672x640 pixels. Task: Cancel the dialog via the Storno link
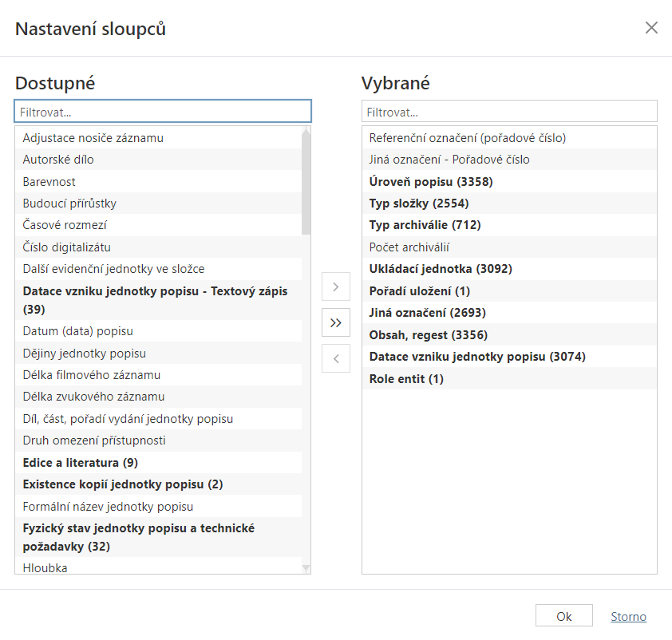[x=628, y=615]
